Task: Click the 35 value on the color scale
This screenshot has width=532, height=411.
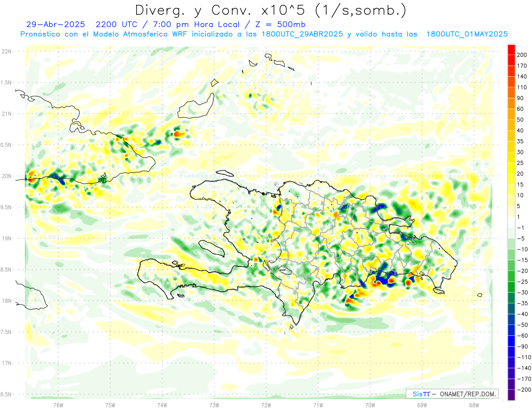Action: pyautogui.click(x=520, y=141)
